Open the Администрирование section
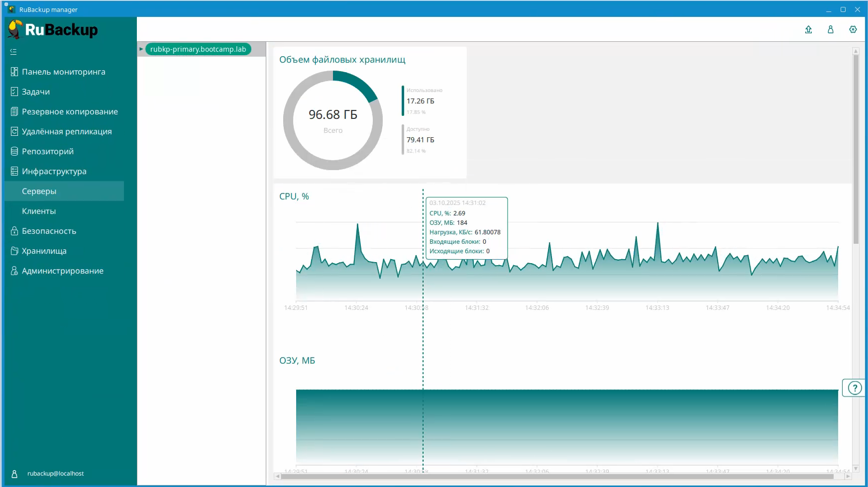 click(63, 271)
